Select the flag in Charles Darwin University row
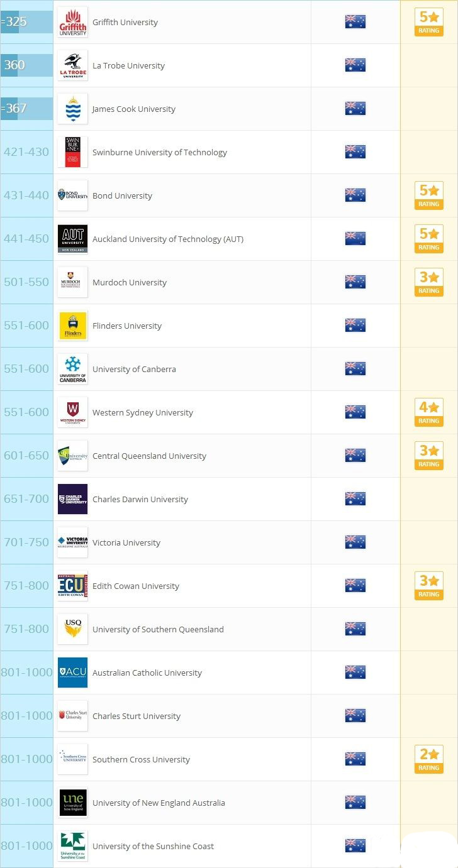Screen dimensions: 458x868 [x=355, y=498]
